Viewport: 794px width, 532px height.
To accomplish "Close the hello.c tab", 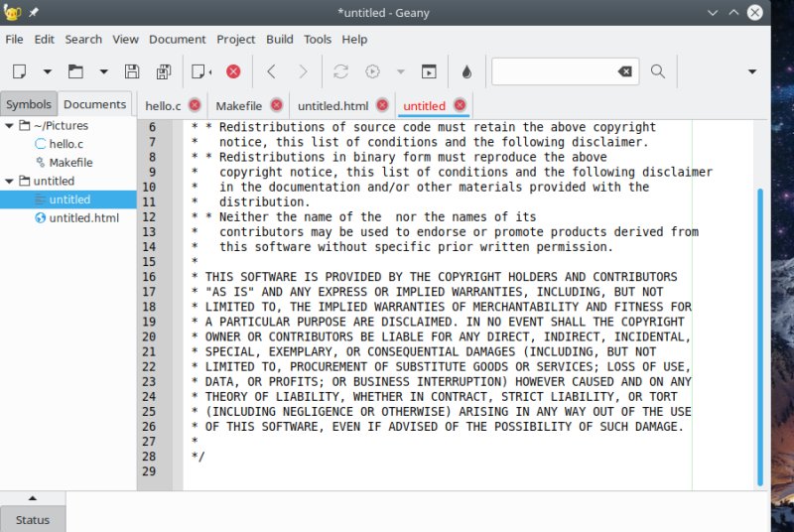I will point(195,105).
